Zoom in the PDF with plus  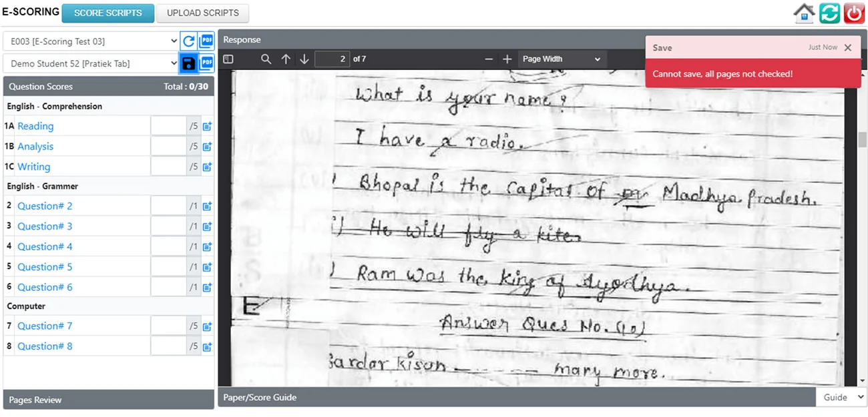tap(507, 59)
